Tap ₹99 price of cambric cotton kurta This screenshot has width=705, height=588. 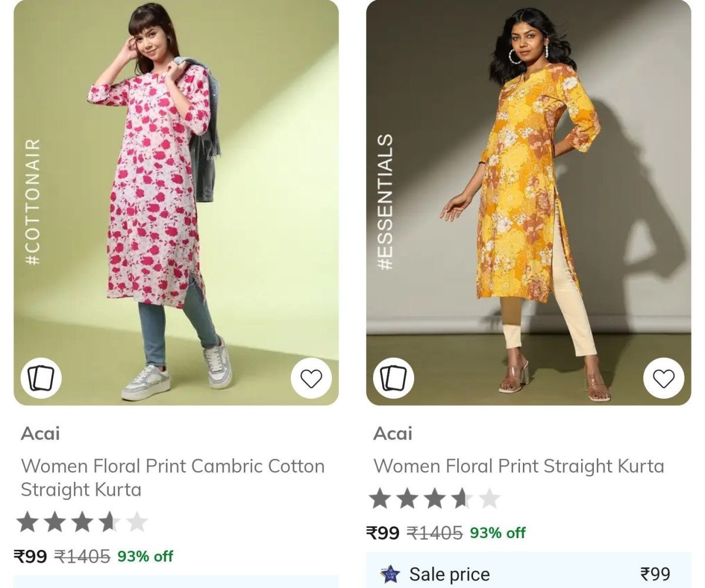click(x=31, y=556)
